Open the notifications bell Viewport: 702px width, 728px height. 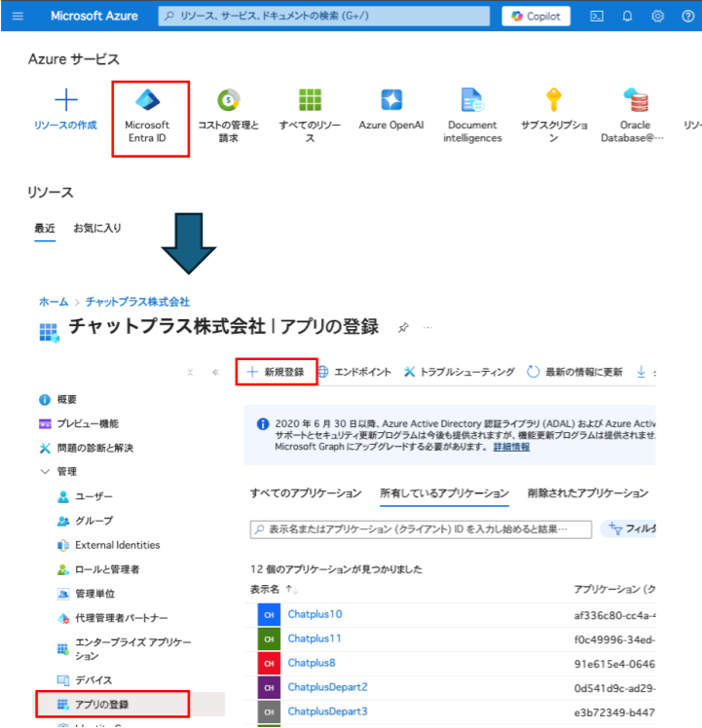[x=627, y=17]
